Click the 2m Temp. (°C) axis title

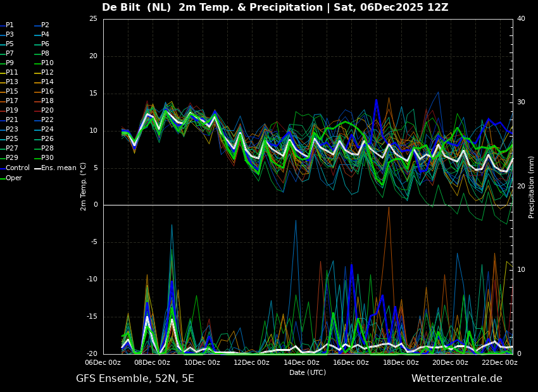(x=83, y=187)
